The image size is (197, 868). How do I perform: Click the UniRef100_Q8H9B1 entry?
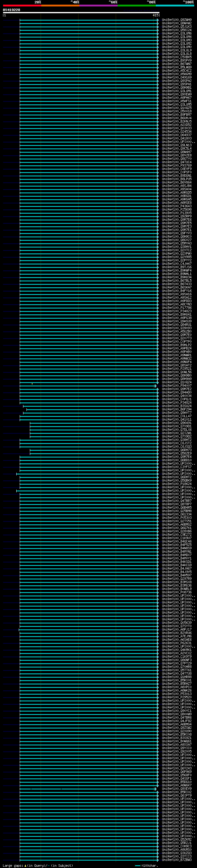coord(177,88)
